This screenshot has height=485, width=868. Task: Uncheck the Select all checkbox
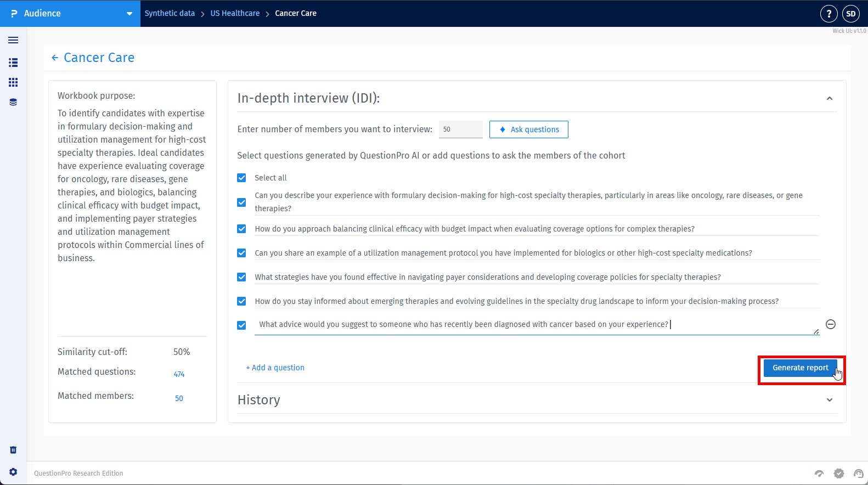(241, 178)
